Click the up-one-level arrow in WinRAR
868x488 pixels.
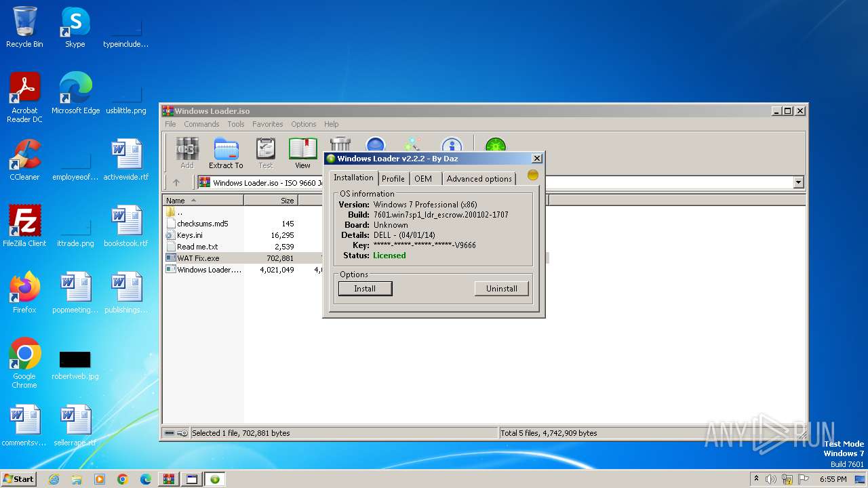point(176,182)
